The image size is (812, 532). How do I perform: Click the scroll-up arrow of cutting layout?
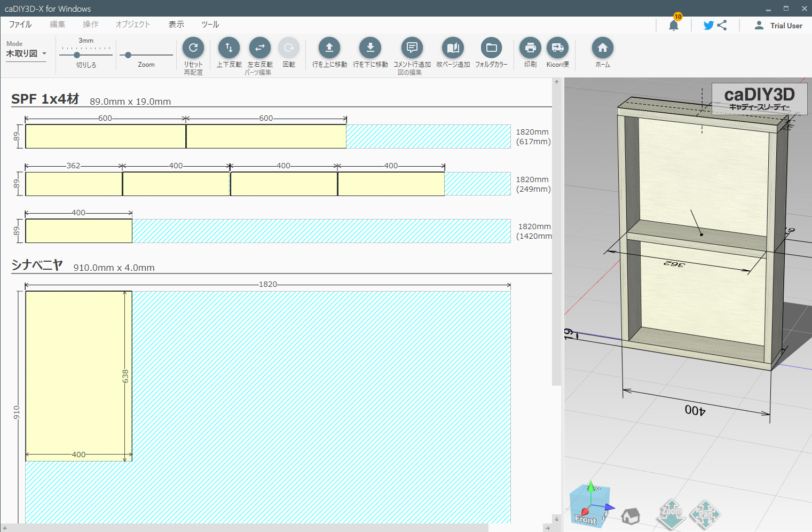coord(556,82)
